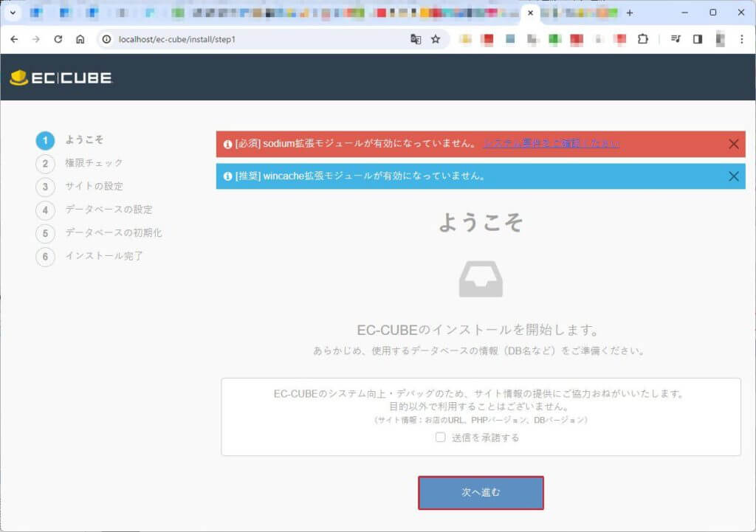Screen dimensions: 756x532
Task: Open a new browser tab
Action: click(630, 13)
